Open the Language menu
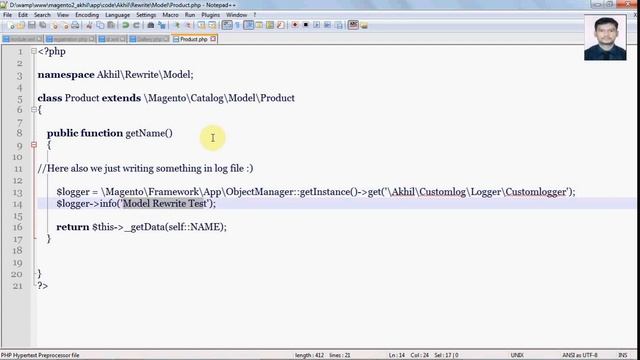Viewport: 640px width, 360px height. point(117,15)
